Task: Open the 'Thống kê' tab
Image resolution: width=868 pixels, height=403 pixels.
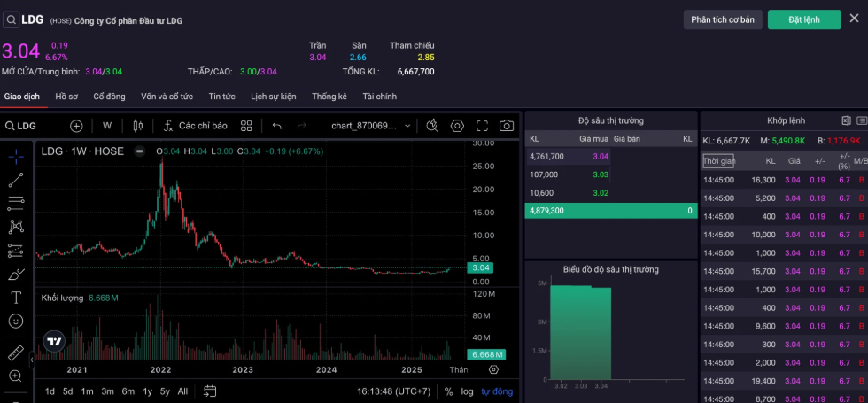Action: click(329, 97)
